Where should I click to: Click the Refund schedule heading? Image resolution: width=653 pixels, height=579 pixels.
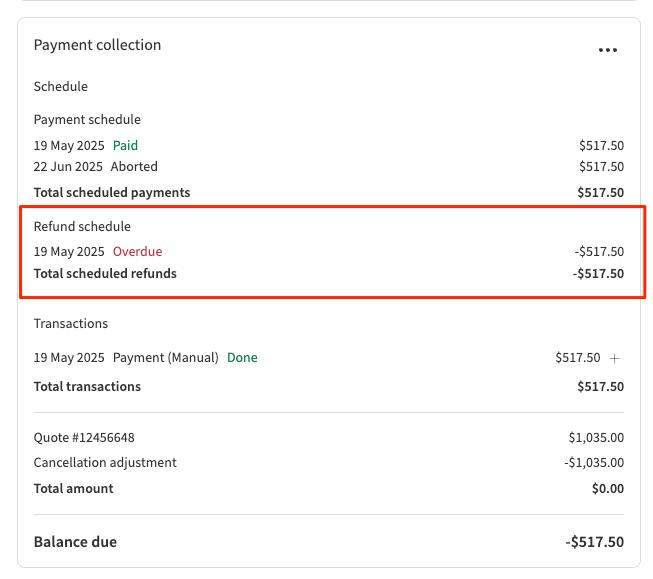(82, 227)
